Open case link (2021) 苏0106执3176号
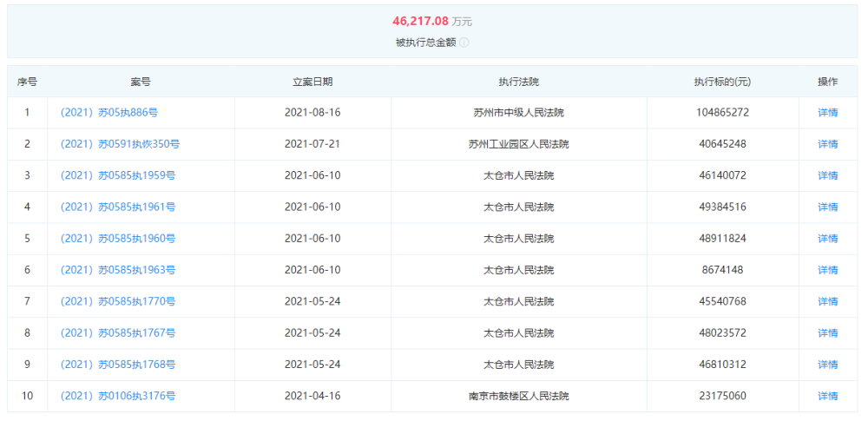Viewport: 868px width, 421px height. [118, 397]
